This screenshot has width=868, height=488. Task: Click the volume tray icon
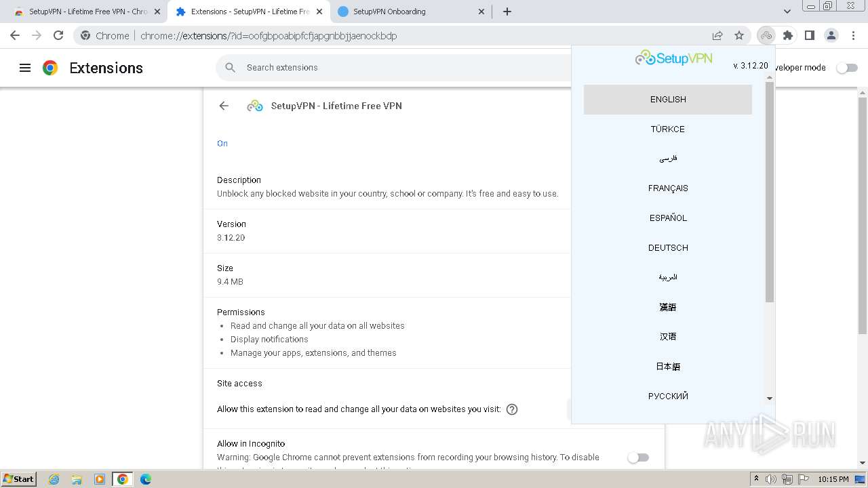[x=771, y=479]
